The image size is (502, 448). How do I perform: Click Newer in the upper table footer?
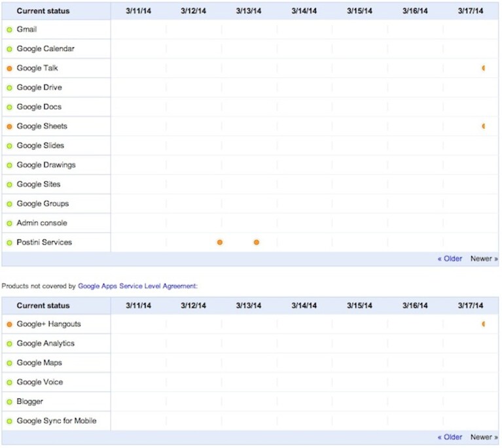[x=484, y=258]
